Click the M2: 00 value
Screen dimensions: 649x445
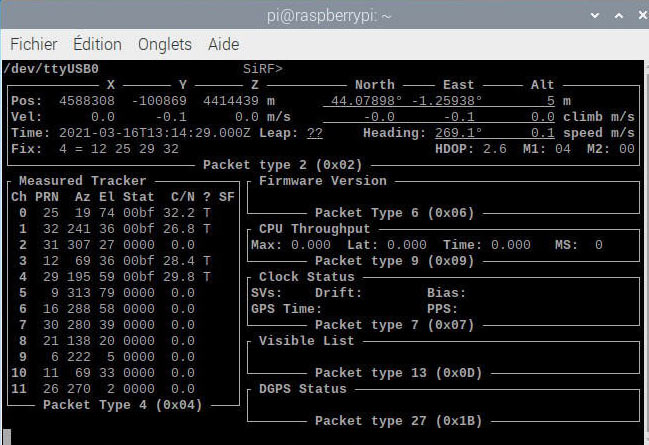pos(611,149)
